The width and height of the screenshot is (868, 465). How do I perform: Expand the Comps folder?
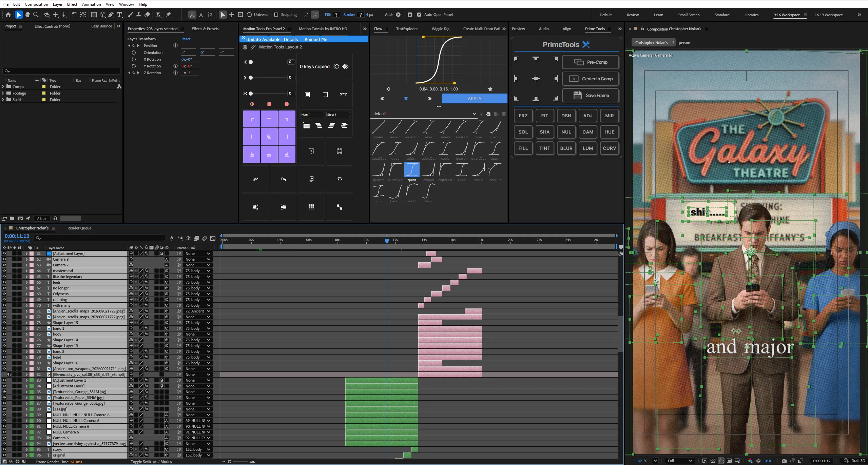3,87
